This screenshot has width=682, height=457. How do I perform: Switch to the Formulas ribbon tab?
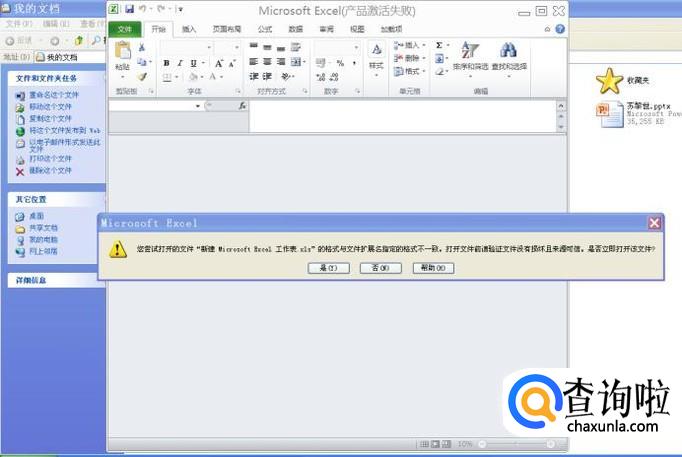[x=264, y=29]
